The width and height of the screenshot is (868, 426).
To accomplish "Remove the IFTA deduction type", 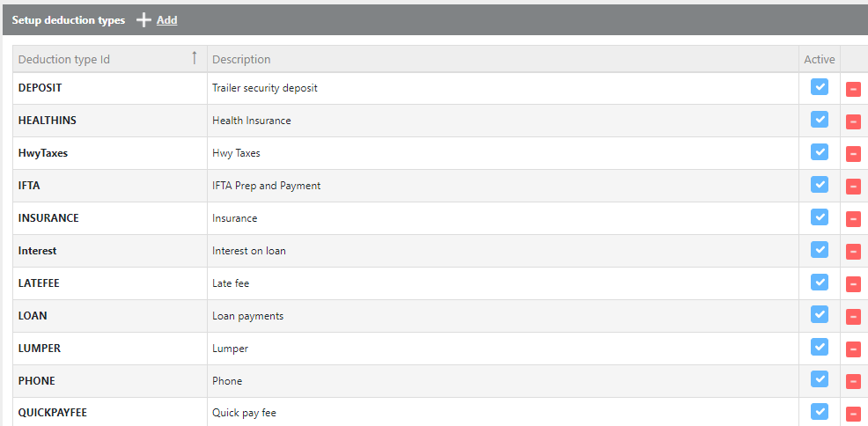I will click(853, 187).
